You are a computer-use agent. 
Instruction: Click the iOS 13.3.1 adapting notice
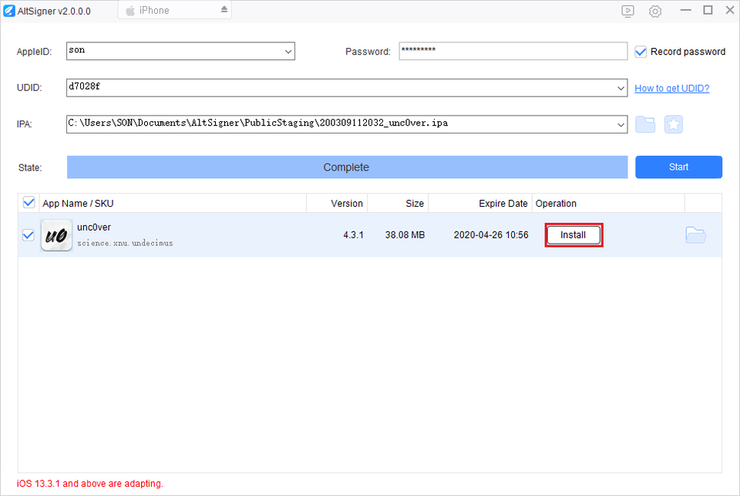click(x=90, y=484)
